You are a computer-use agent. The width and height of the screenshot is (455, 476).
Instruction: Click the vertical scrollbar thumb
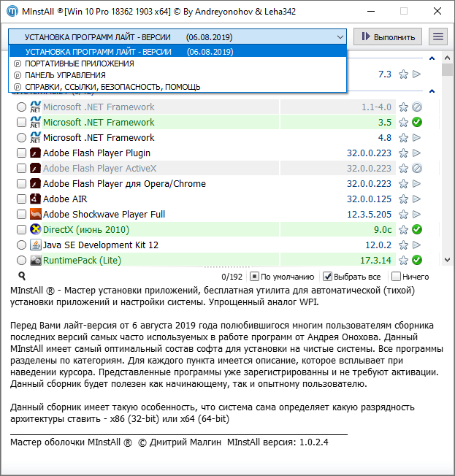[x=447, y=69]
